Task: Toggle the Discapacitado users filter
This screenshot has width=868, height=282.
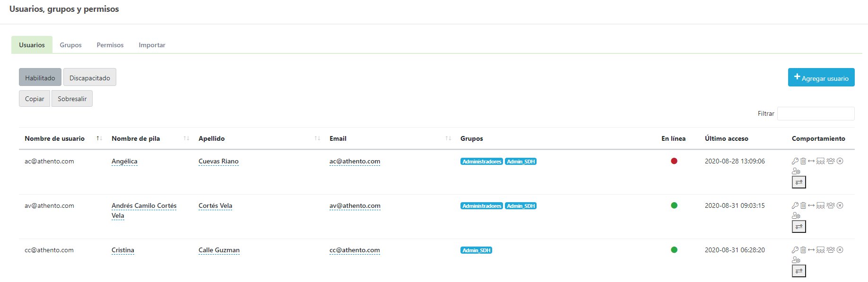Action: (90, 77)
